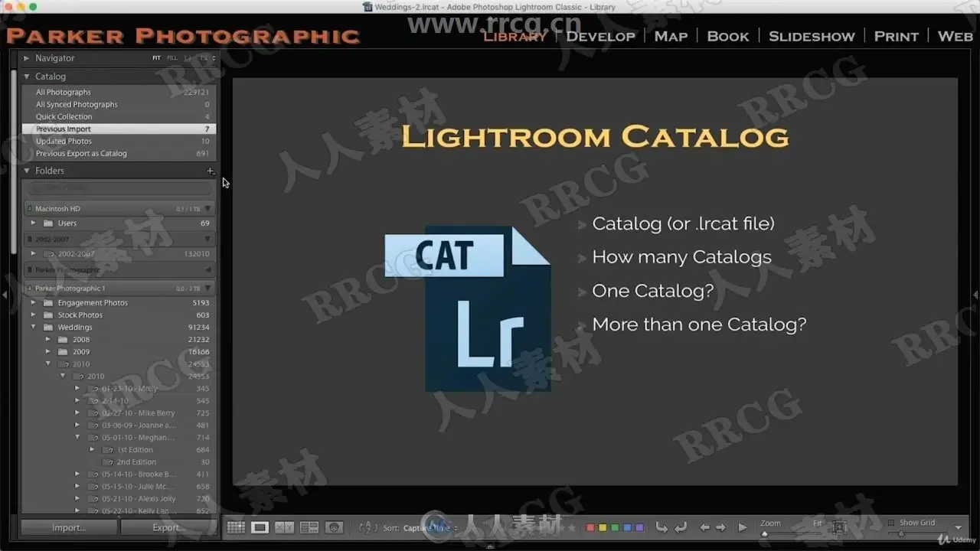Go to next photo arrow
The height and width of the screenshot is (551, 980).
pyautogui.click(x=723, y=527)
